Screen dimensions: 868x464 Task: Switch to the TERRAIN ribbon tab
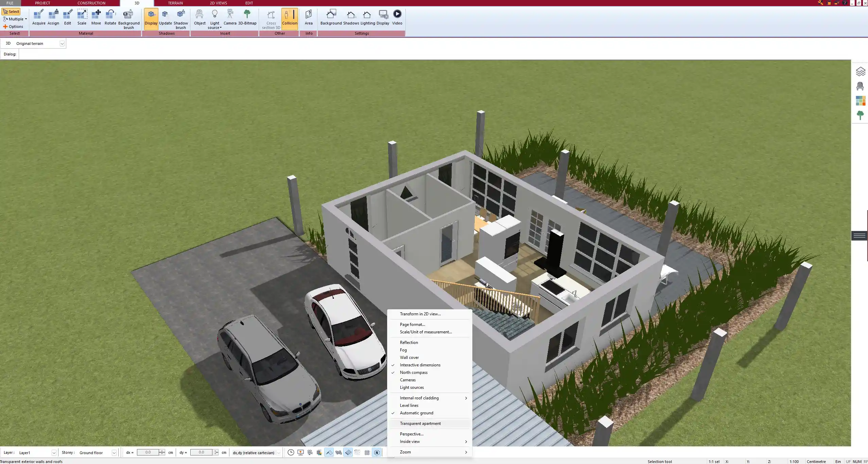pos(174,3)
